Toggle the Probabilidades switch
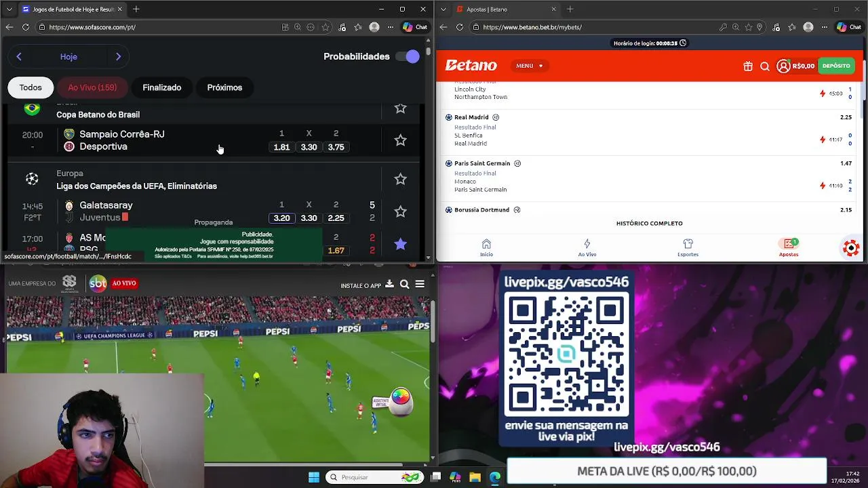The width and height of the screenshot is (868, 488). pyautogui.click(x=408, y=56)
